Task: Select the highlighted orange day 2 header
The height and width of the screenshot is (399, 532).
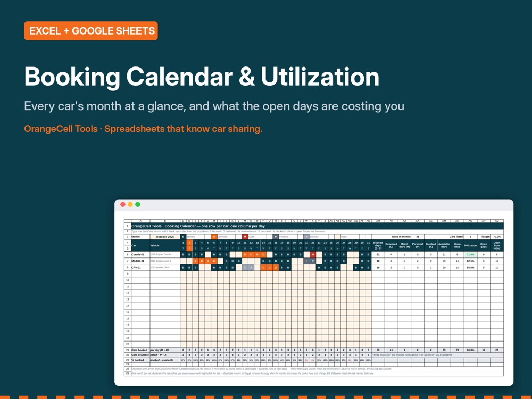Action: (x=189, y=243)
